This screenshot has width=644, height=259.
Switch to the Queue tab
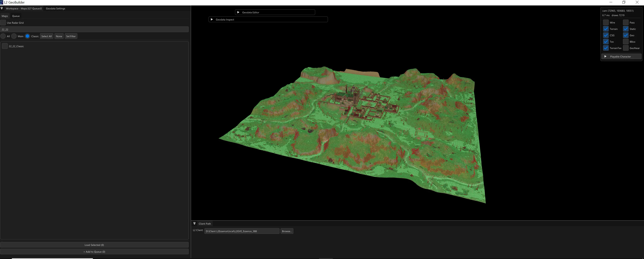(x=16, y=16)
